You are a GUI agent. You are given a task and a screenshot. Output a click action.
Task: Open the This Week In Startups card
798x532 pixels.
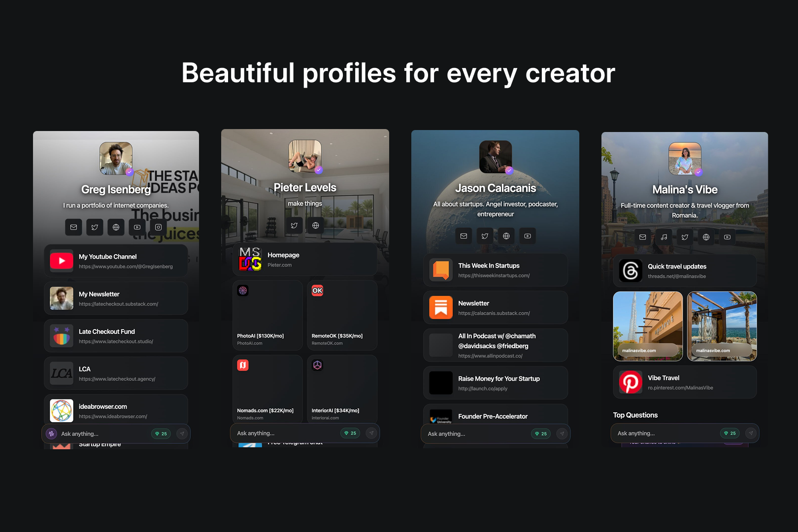click(496, 270)
